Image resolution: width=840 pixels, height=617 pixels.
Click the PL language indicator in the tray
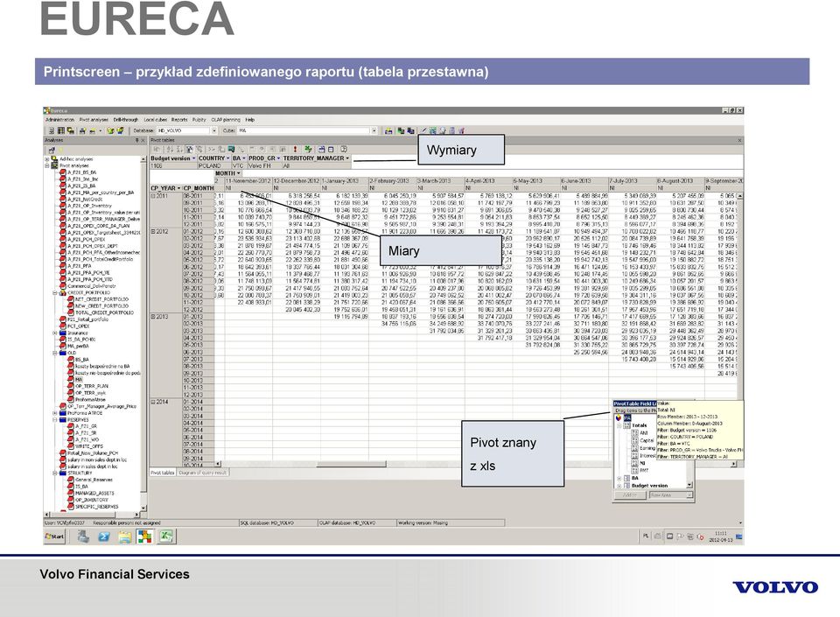click(646, 536)
